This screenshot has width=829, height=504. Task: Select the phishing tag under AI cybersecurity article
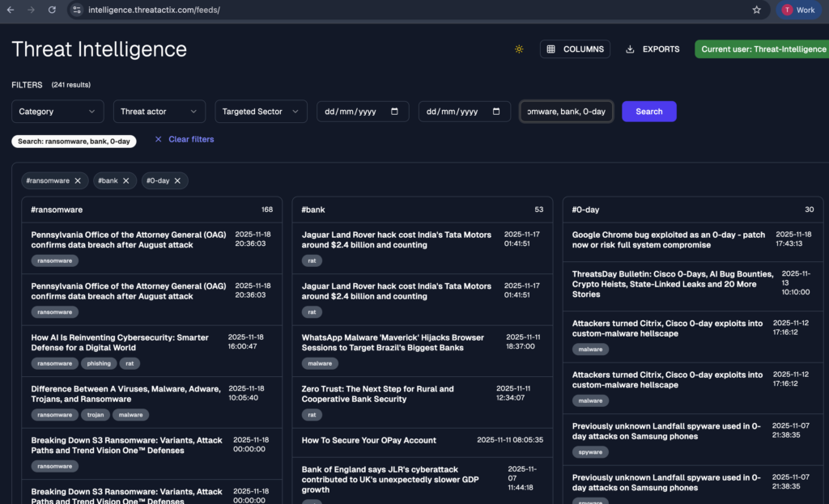pos(97,363)
